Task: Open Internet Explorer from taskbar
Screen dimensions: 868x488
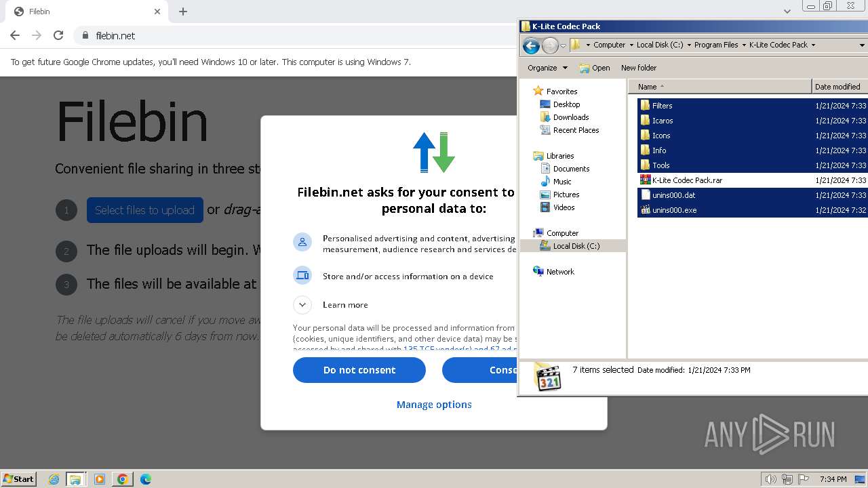Action: pos(54,479)
